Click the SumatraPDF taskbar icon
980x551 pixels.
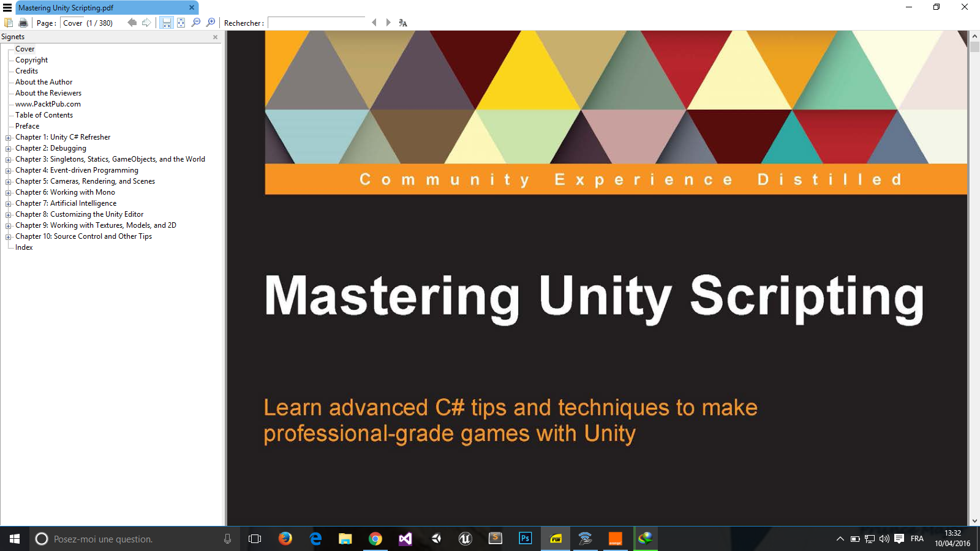pyautogui.click(x=556, y=539)
